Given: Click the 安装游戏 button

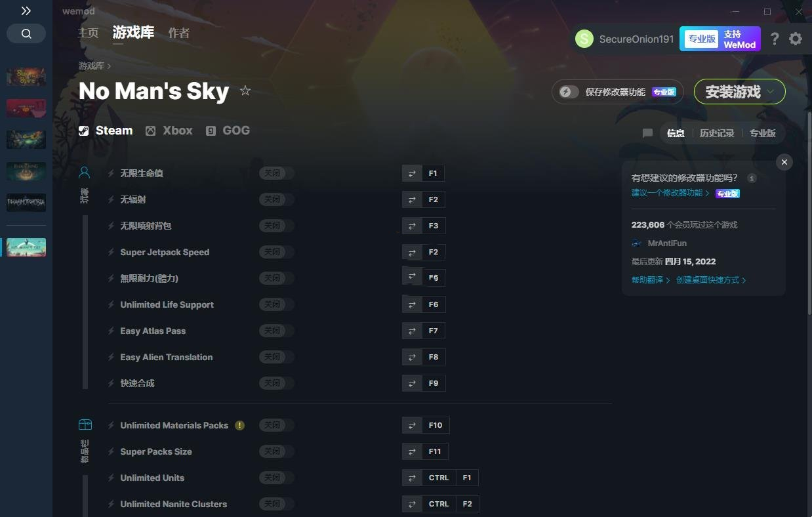Looking at the screenshot, I should click(739, 92).
